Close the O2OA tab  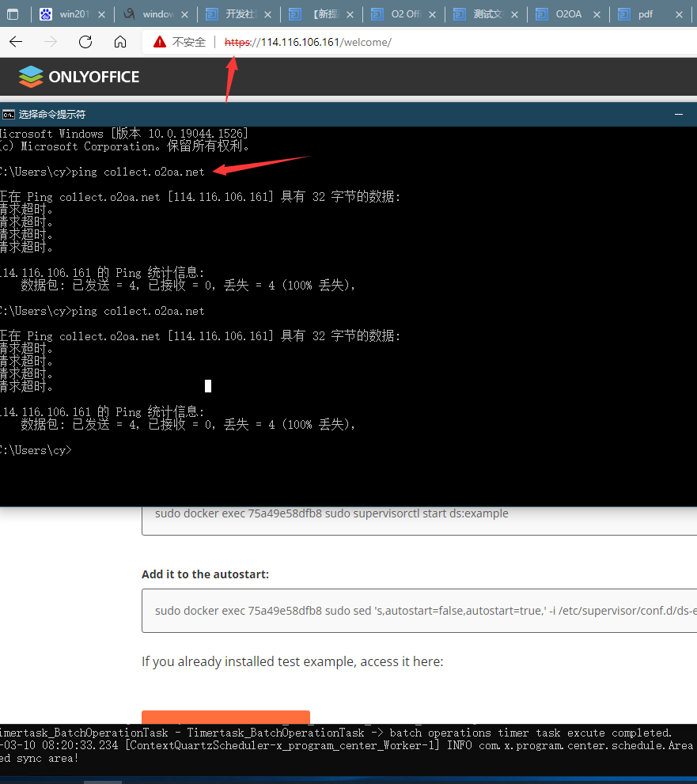tap(597, 15)
